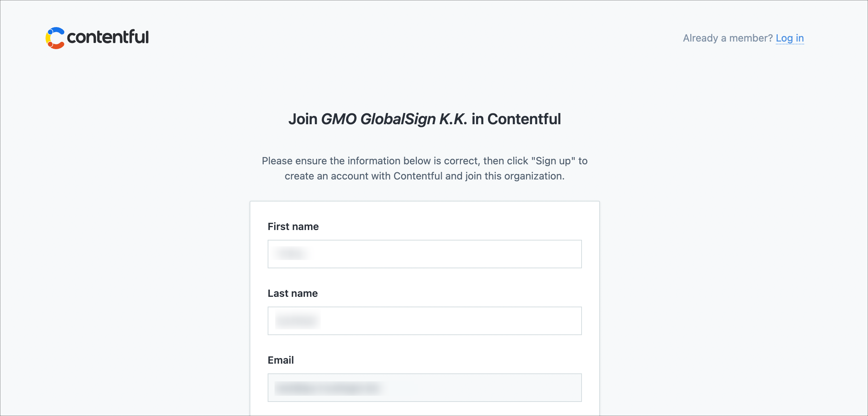The width and height of the screenshot is (868, 416).
Task: Open the Log in link
Action: pos(790,38)
